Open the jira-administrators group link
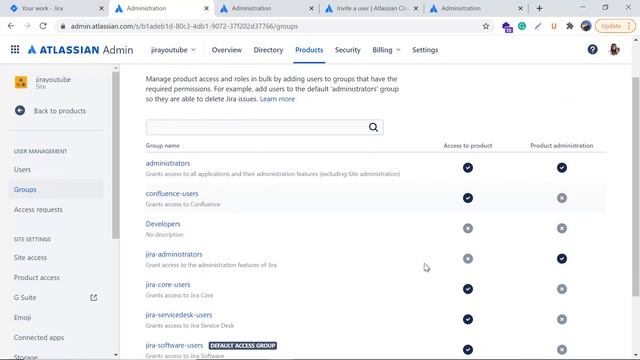Viewport: 640px width, 360px height. [x=174, y=254]
